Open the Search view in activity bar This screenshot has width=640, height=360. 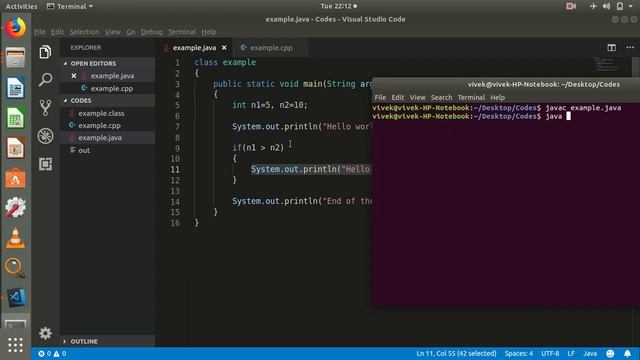coord(45,80)
